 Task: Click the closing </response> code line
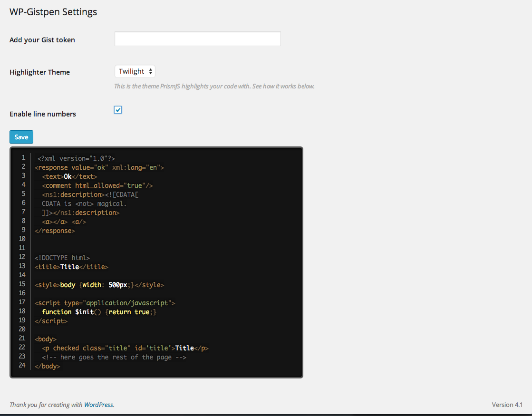55,231
